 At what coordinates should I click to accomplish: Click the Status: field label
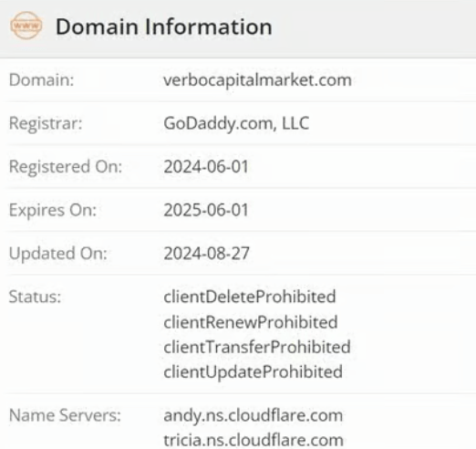pyautogui.click(x=35, y=297)
